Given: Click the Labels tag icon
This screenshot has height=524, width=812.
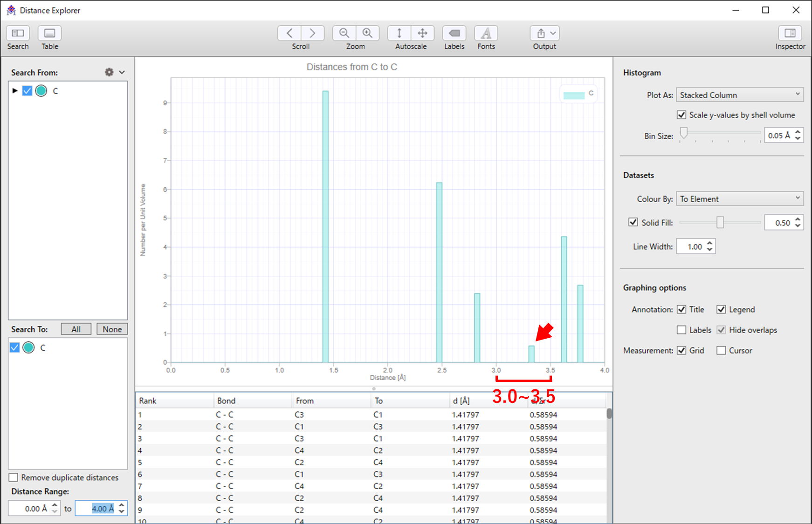Looking at the screenshot, I should [454, 34].
